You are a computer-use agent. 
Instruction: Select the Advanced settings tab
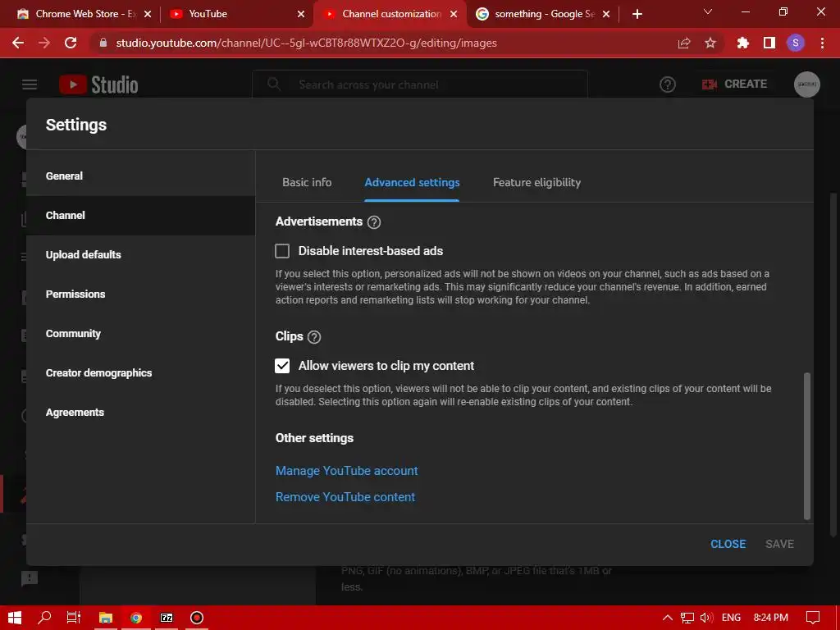point(412,183)
